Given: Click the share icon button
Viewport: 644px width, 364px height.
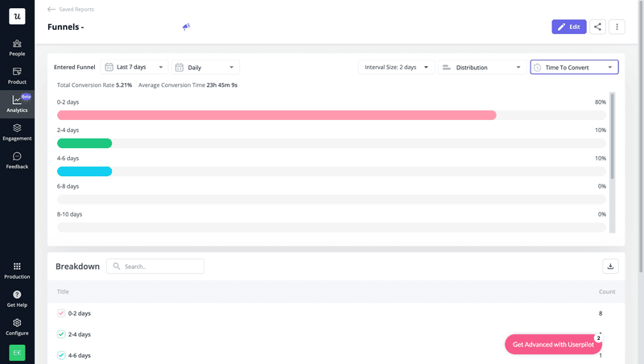Looking at the screenshot, I should coord(597,27).
